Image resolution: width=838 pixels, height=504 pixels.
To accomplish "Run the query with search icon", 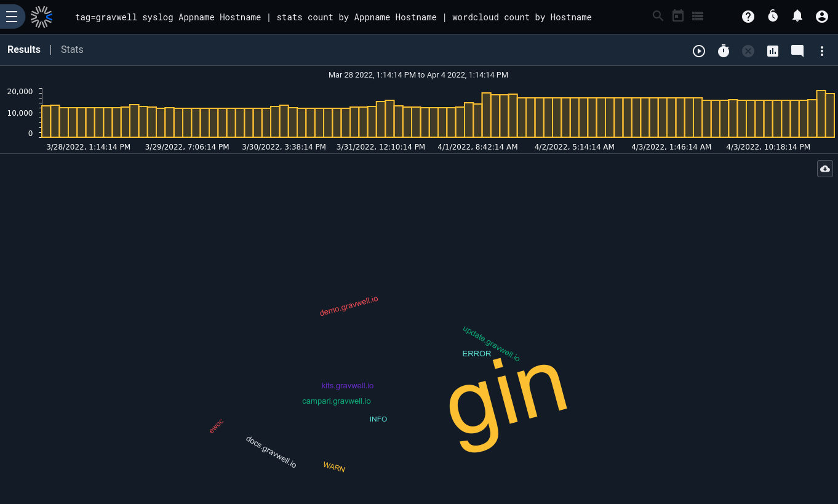I will (x=658, y=16).
